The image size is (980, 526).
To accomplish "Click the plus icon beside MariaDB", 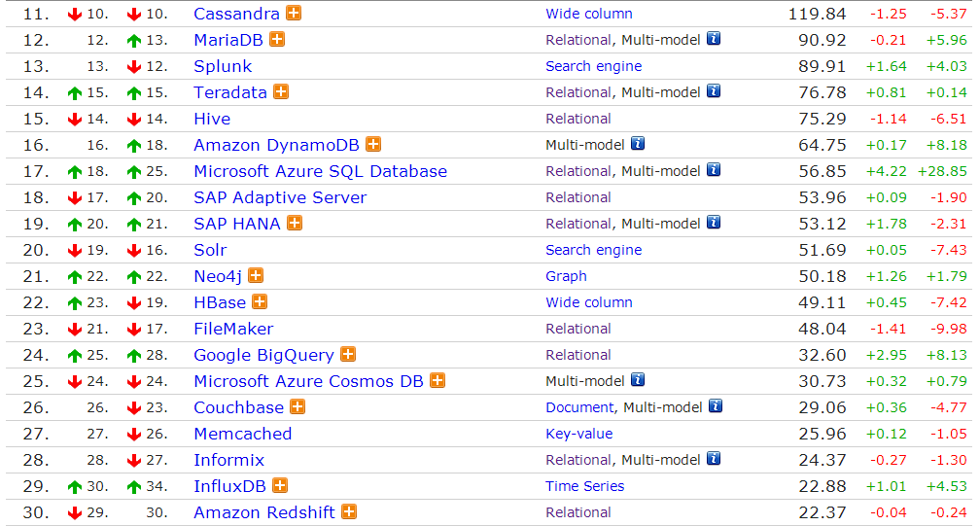I will (277, 39).
